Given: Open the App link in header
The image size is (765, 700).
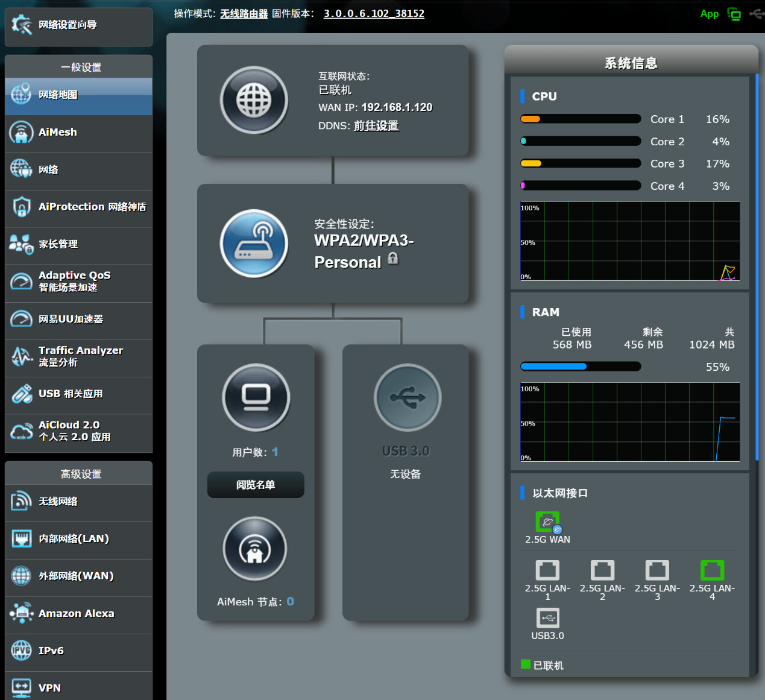Looking at the screenshot, I should [x=709, y=14].
